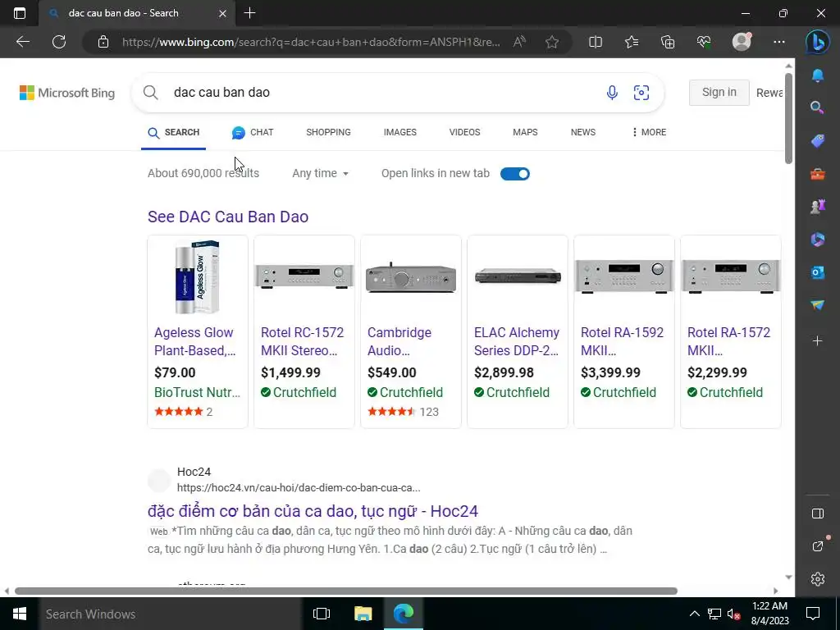This screenshot has height=630, width=840.
Task: Open sidebar search icon
Action: click(818, 107)
